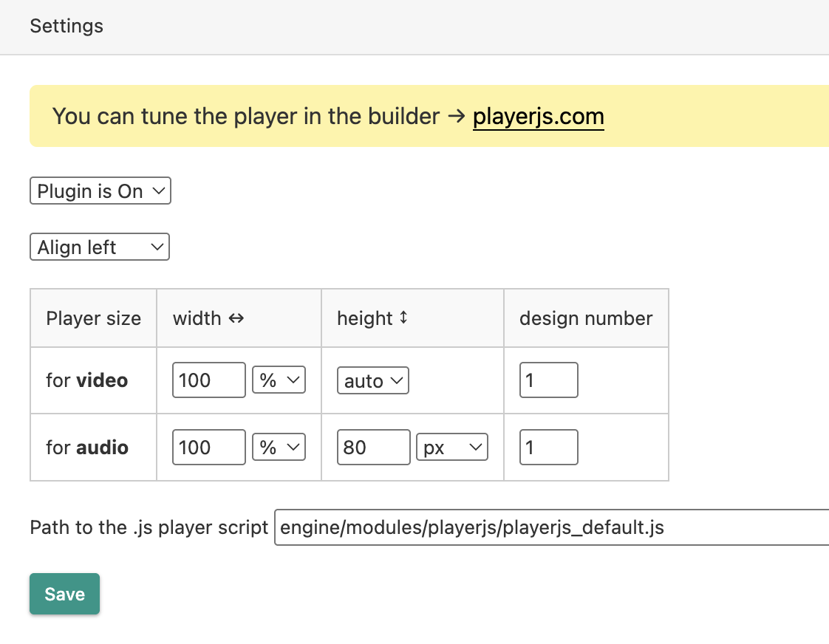The width and height of the screenshot is (829, 644).
Task: Click the video design number field
Action: point(548,380)
